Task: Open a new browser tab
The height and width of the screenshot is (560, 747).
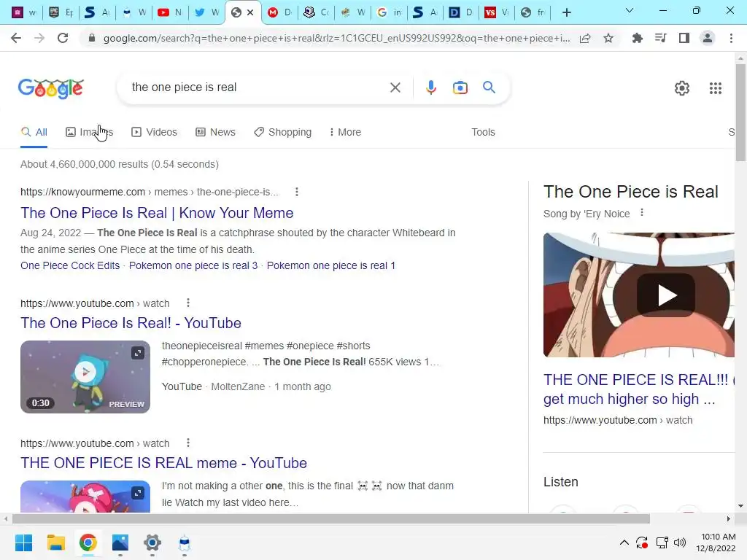Action: [x=566, y=13]
